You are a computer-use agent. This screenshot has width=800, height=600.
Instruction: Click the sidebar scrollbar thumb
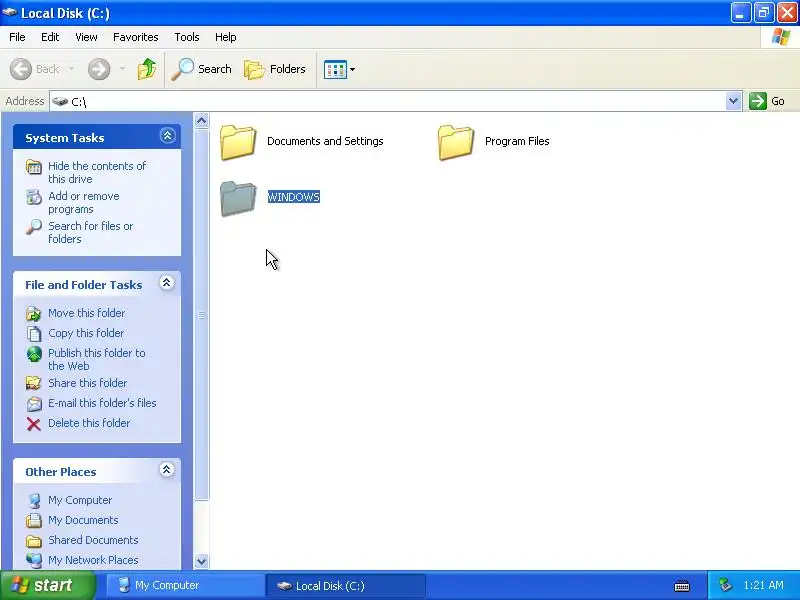click(202, 315)
